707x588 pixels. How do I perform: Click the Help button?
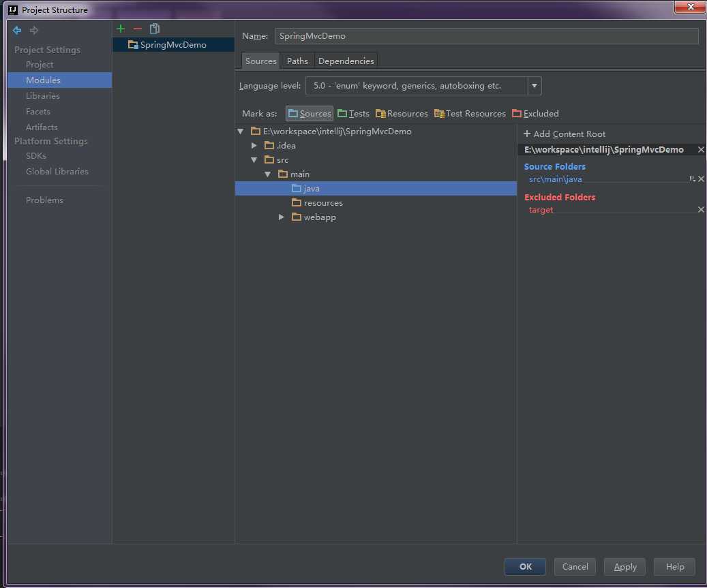click(674, 566)
